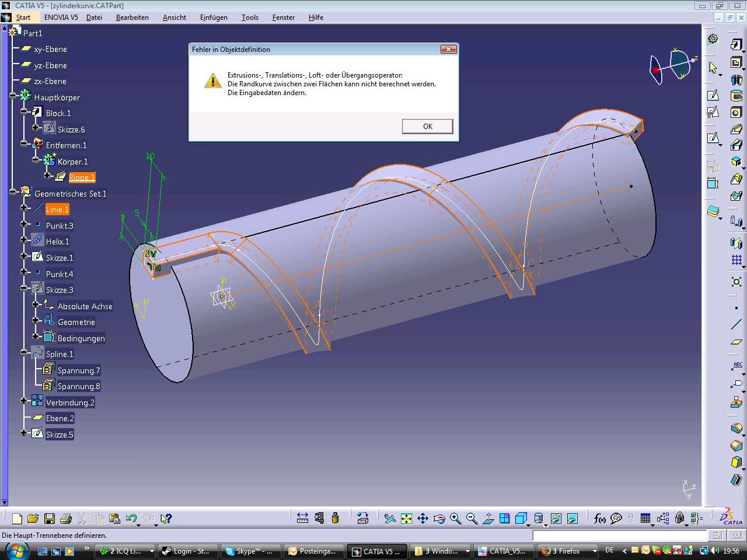Open the Tools menu
The height and width of the screenshot is (560, 747).
[x=250, y=17]
